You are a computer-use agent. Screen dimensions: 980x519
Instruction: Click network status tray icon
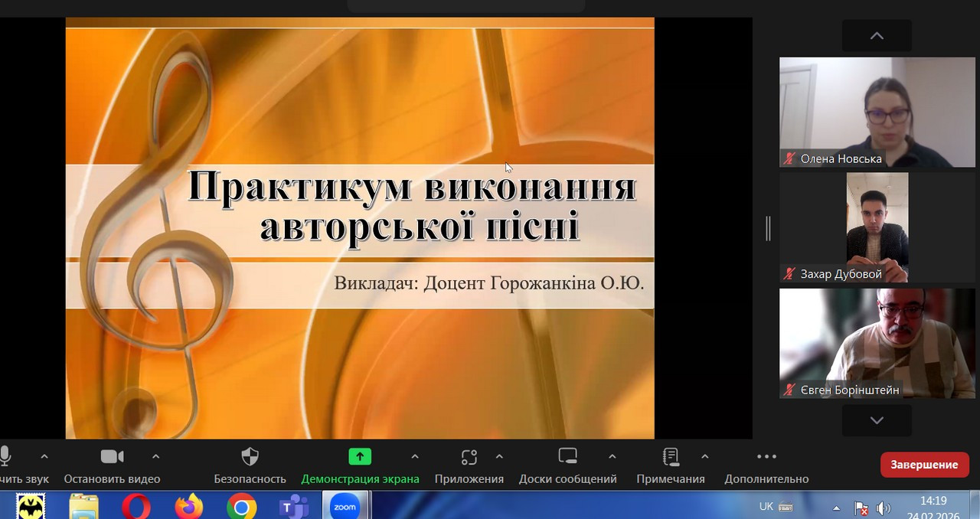[861, 508]
